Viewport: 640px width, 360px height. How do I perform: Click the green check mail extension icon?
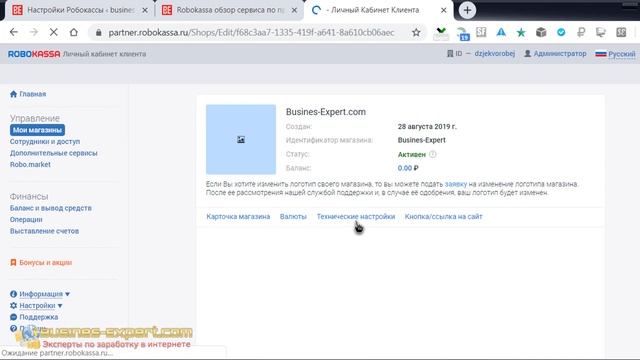tap(441, 33)
